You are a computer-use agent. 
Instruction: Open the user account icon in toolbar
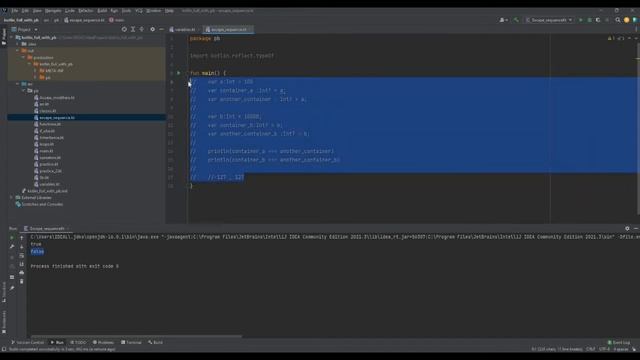click(503, 20)
